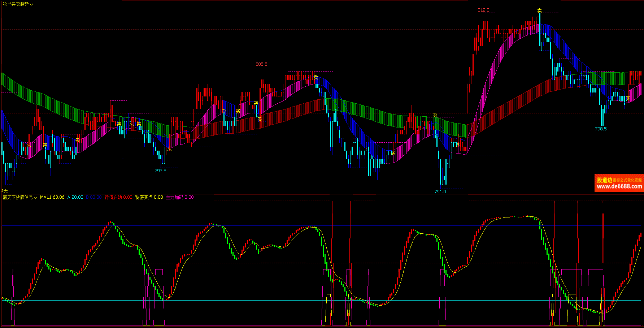
Task: Open the www.de6688.com watermark link
Action: coord(619,187)
